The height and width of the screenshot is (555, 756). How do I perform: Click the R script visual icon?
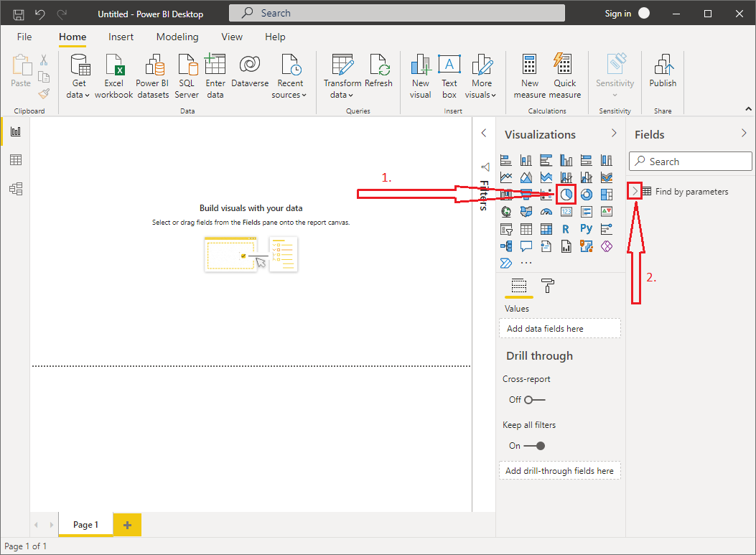[x=566, y=229]
